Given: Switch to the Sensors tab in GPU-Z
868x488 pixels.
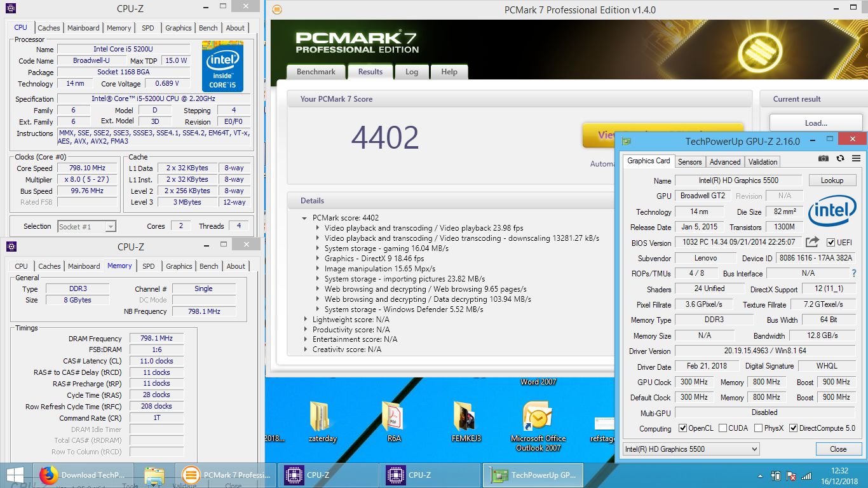Looking at the screenshot, I should 689,162.
